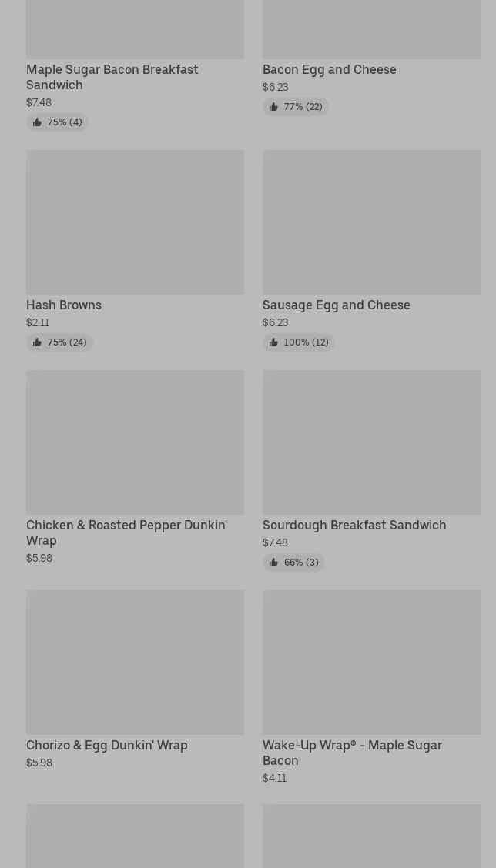Open Chicken & Roasted Pepper Dunkin' Wrap image
Image resolution: width=496 pixels, height=868 pixels.
click(x=135, y=442)
